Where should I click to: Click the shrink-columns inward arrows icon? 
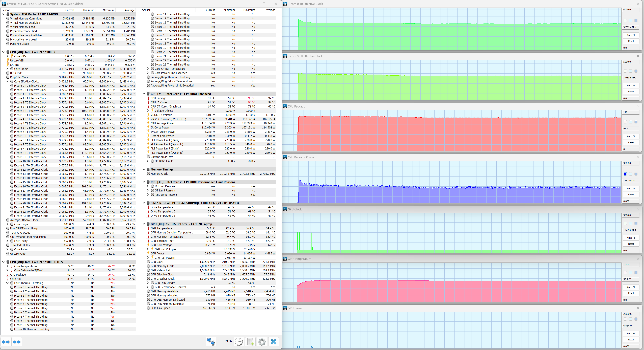(x=17, y=342)
